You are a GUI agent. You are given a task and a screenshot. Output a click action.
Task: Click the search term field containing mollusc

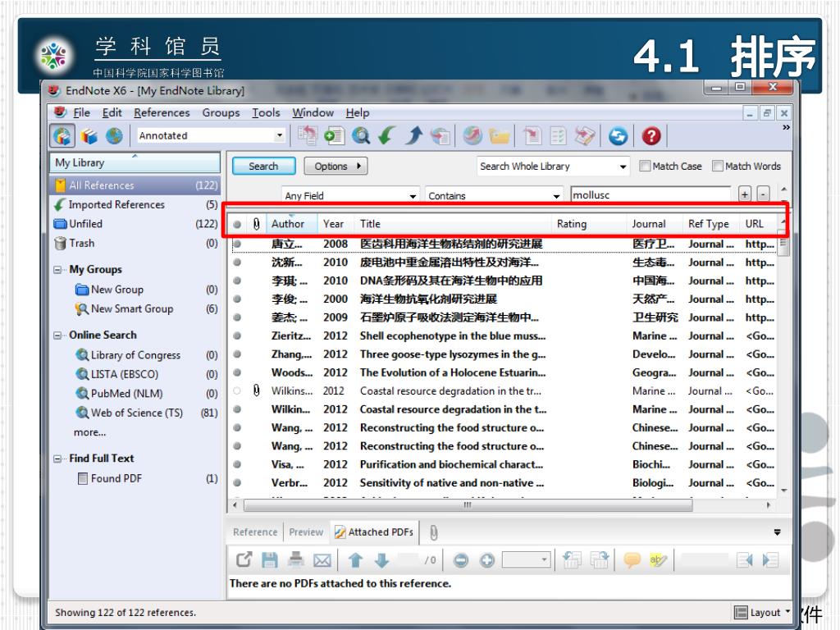click(651, 195)
